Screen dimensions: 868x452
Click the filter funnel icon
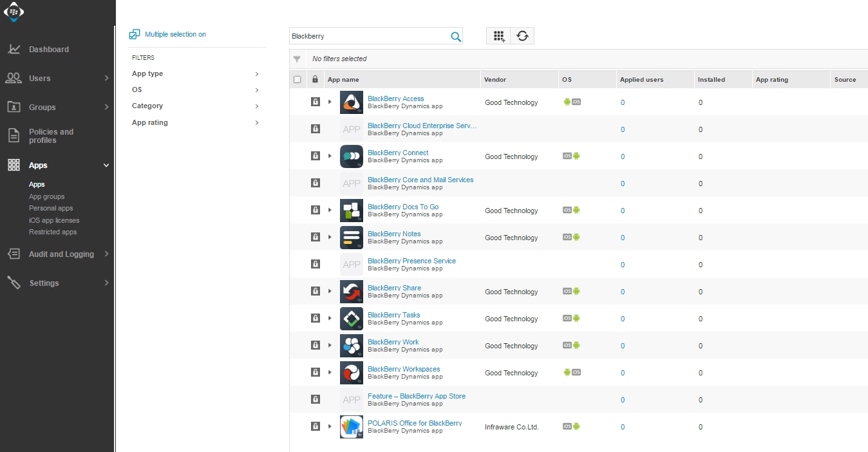(x=297, y=59)
